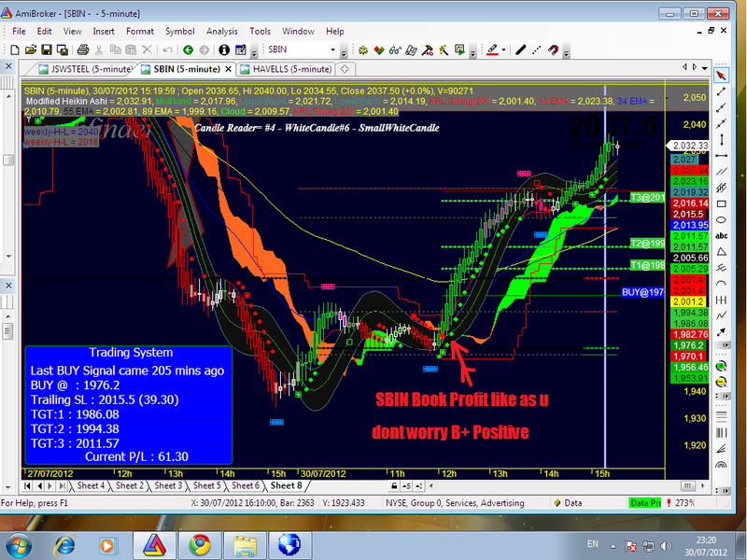
Task: Click the Trailing SL : 2015.5 line
Action: [x=105, y=399]
